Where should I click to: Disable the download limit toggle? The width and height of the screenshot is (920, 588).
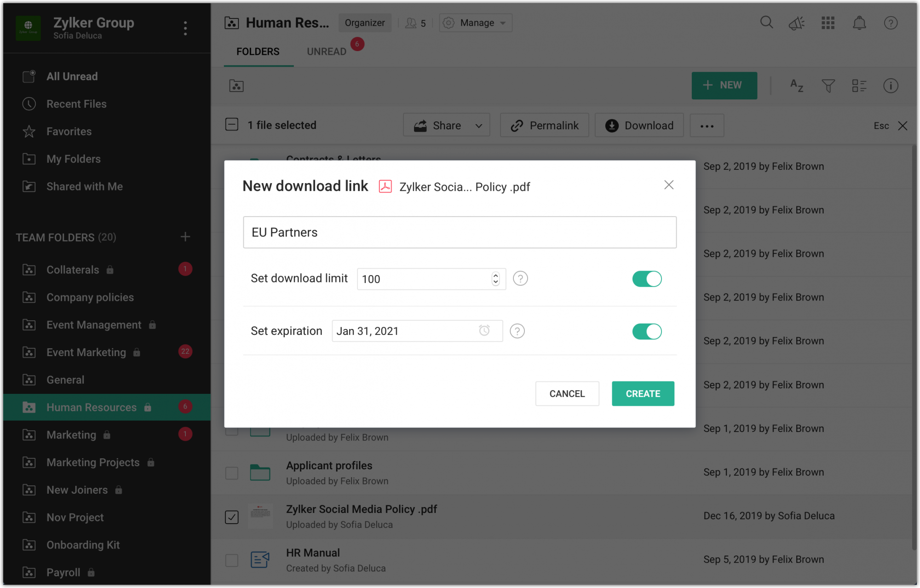pyautogui.click(x=647, y=279)
